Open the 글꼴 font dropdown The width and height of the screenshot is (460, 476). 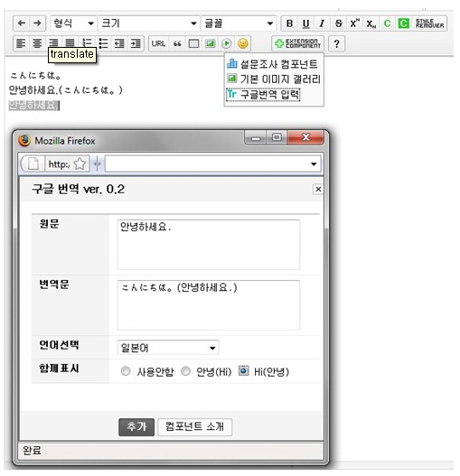coord(239,23)
